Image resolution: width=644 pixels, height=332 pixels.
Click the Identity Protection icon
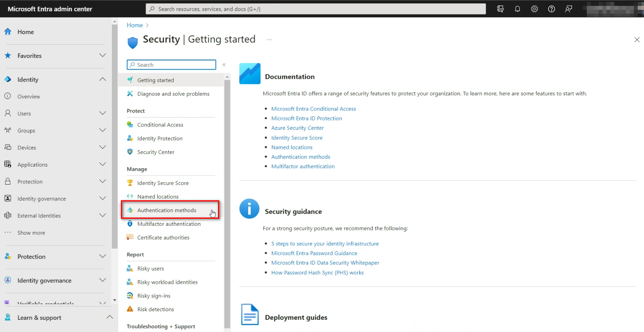(130, 138)
